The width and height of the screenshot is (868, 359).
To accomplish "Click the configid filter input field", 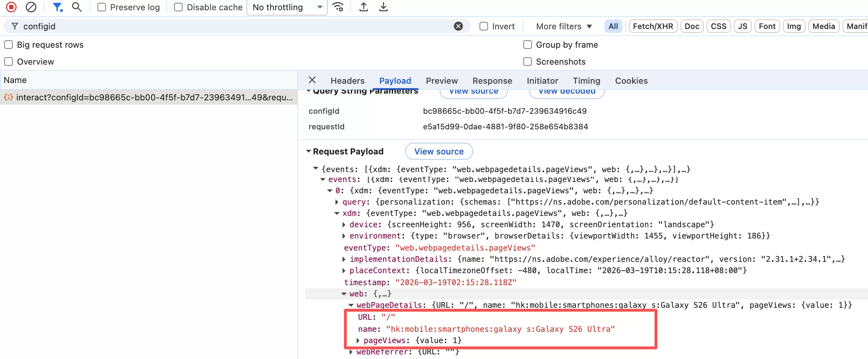I will 237,26.
